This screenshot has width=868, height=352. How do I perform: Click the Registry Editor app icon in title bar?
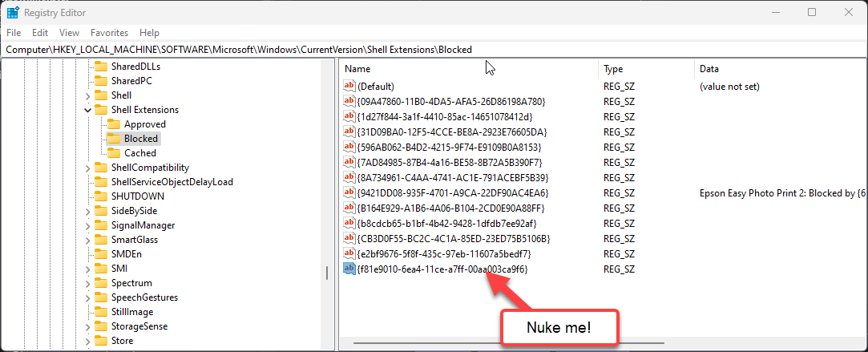13,12
